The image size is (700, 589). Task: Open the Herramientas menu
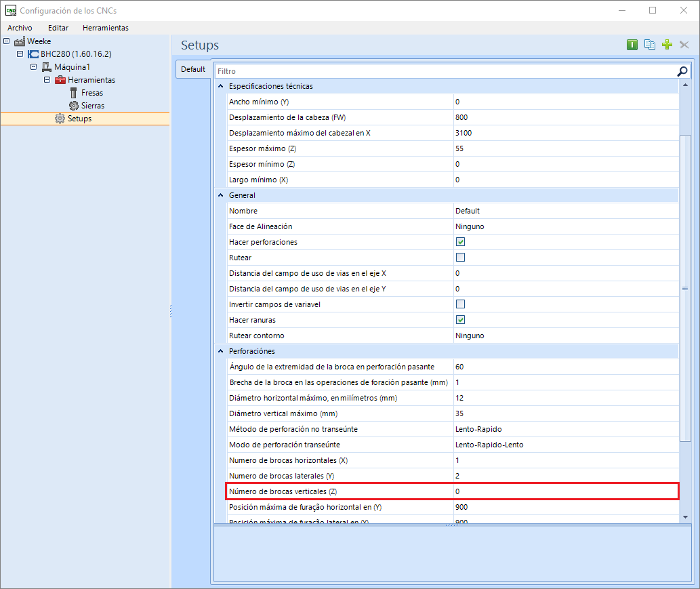click(x=105, y=28)
